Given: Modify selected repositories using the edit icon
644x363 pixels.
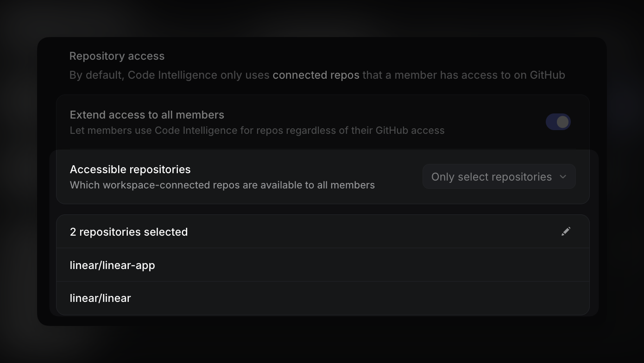Looking at the screenshot, I should tap(566, 231).
